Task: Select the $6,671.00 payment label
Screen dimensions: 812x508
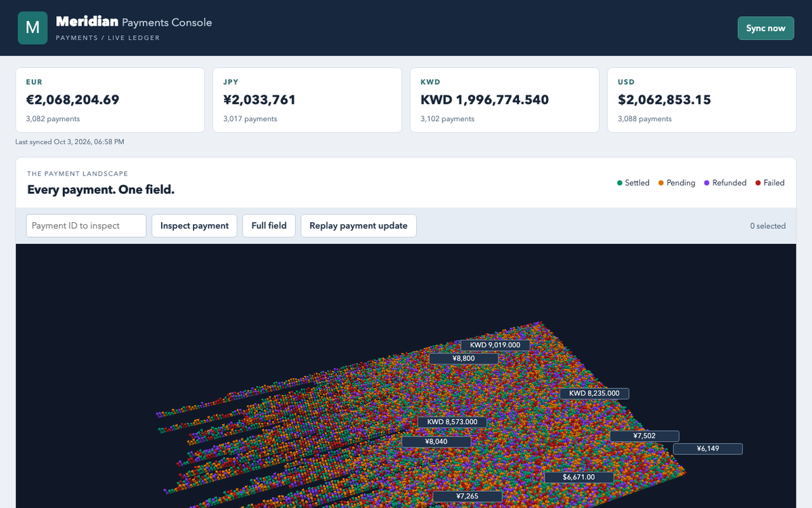Action: point(579,477)
